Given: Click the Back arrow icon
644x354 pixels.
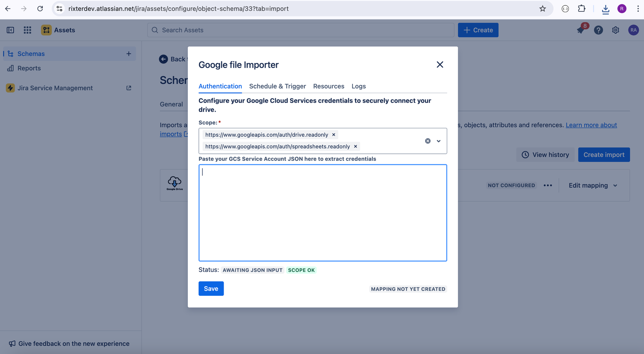Looking at the screenshot, I should coord(163,59).
